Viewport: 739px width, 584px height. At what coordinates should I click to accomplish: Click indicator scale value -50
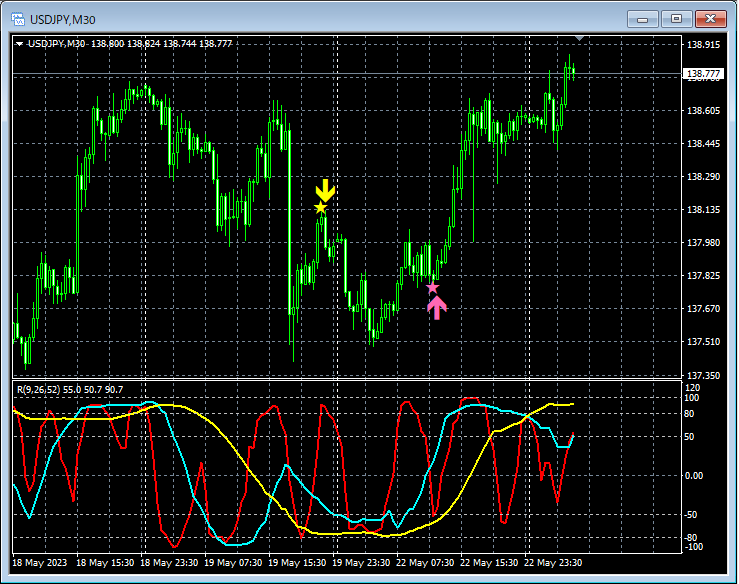pos(691,515)
